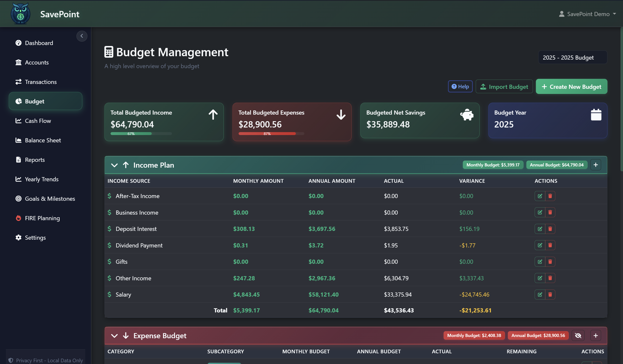Delete the Gifts income row

(550, 262)
